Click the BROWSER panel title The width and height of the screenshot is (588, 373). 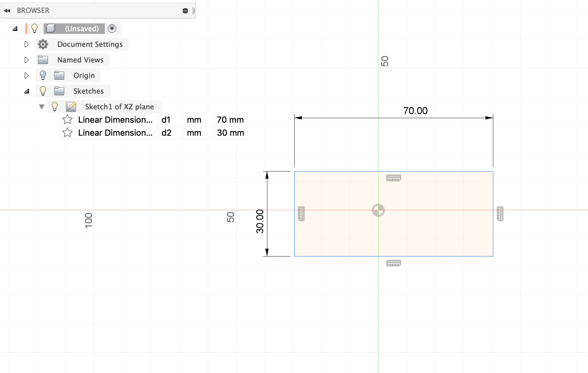click(x=33, y=11)
